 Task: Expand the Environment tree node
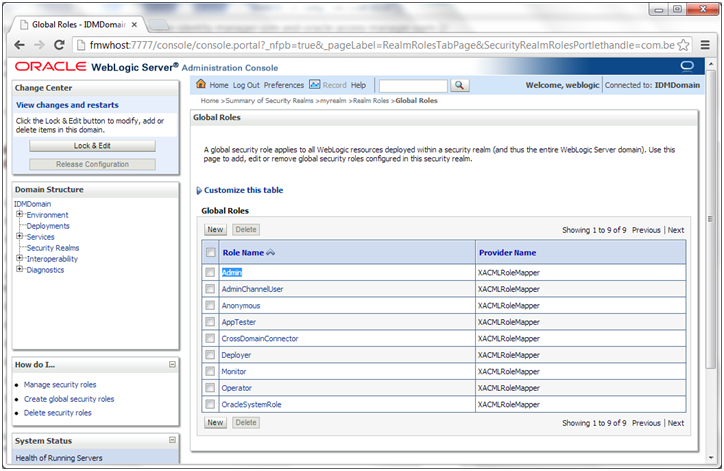[19, 214]
